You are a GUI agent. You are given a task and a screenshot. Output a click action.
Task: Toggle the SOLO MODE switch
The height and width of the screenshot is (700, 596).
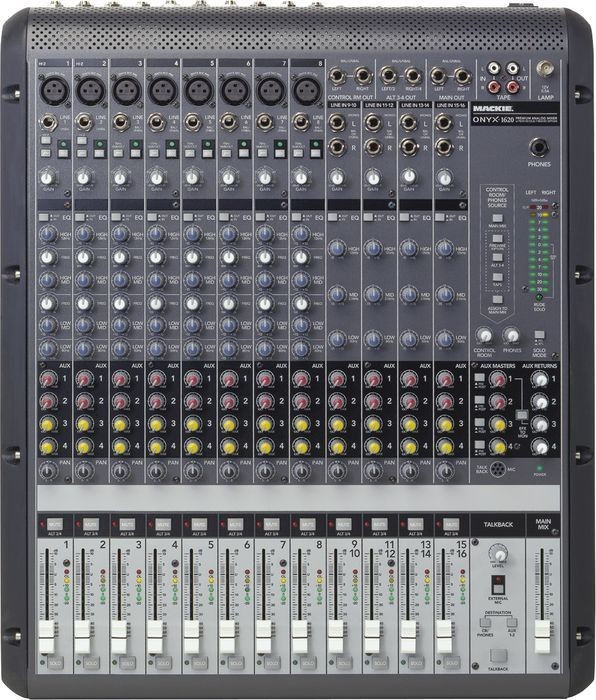pyautogui.click(x=539, y=335)
